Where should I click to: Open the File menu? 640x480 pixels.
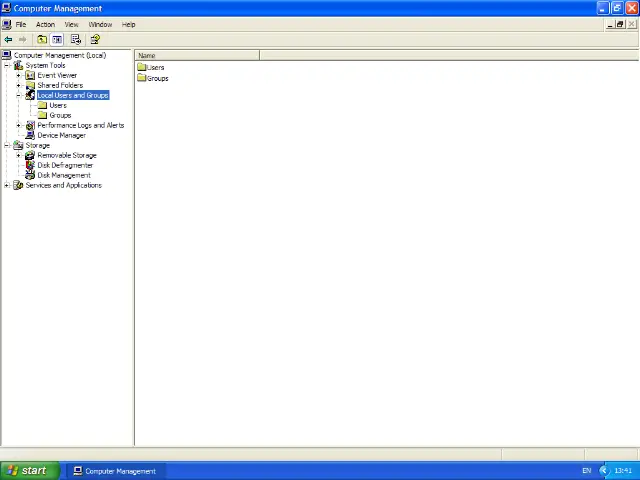click(x=21, y=24)
